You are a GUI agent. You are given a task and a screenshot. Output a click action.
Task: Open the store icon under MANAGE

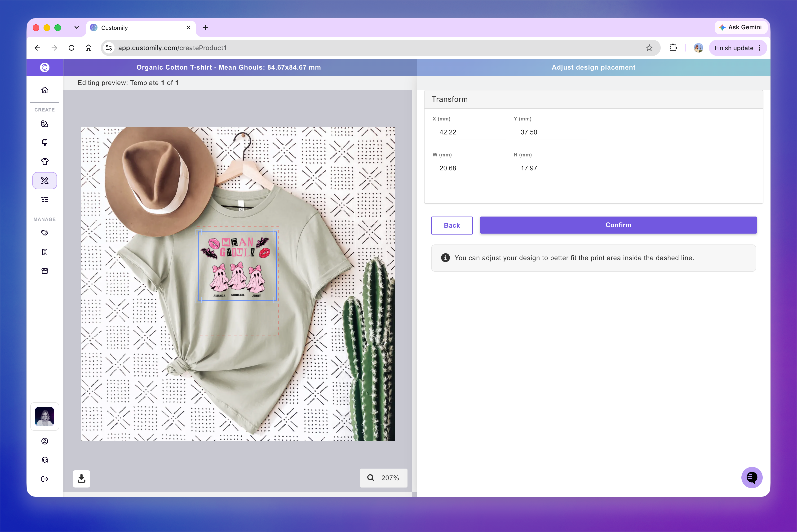[x=44, y=271]
